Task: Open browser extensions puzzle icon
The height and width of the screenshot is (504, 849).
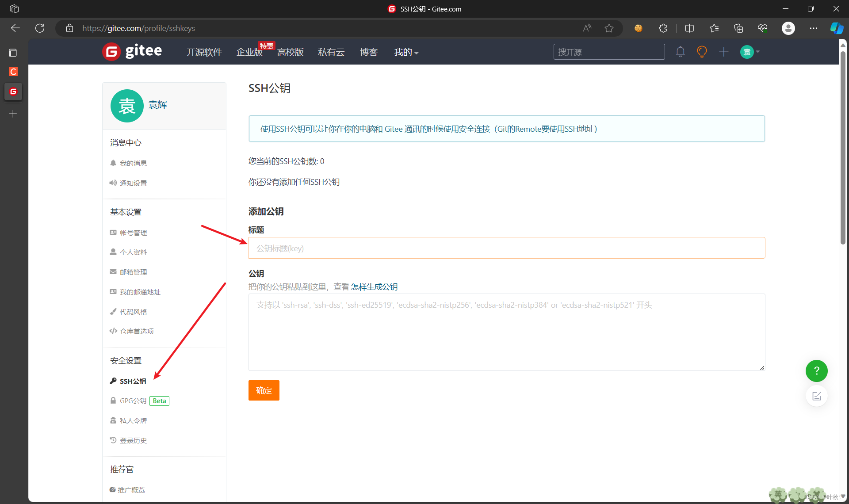Action: tap(663, 28)
